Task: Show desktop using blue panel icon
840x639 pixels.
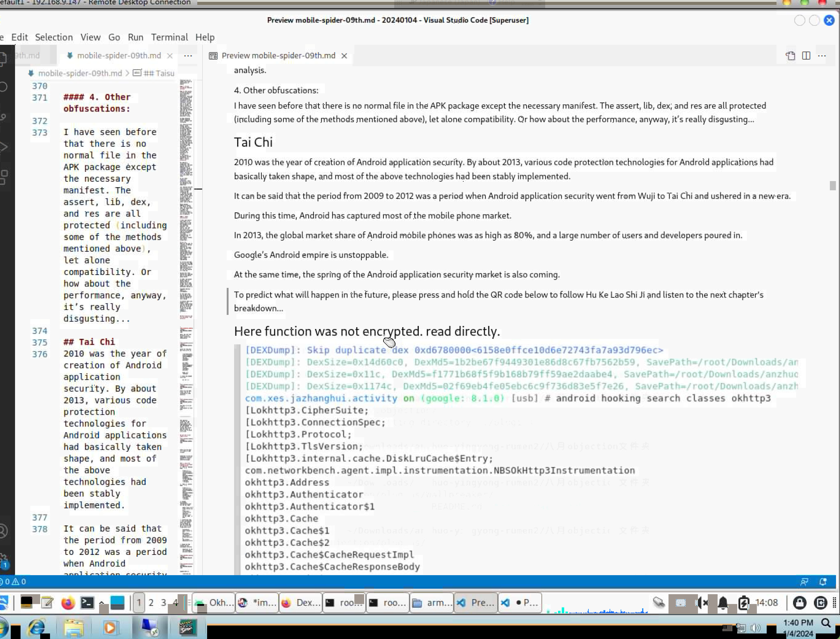Action: (117, 603)
